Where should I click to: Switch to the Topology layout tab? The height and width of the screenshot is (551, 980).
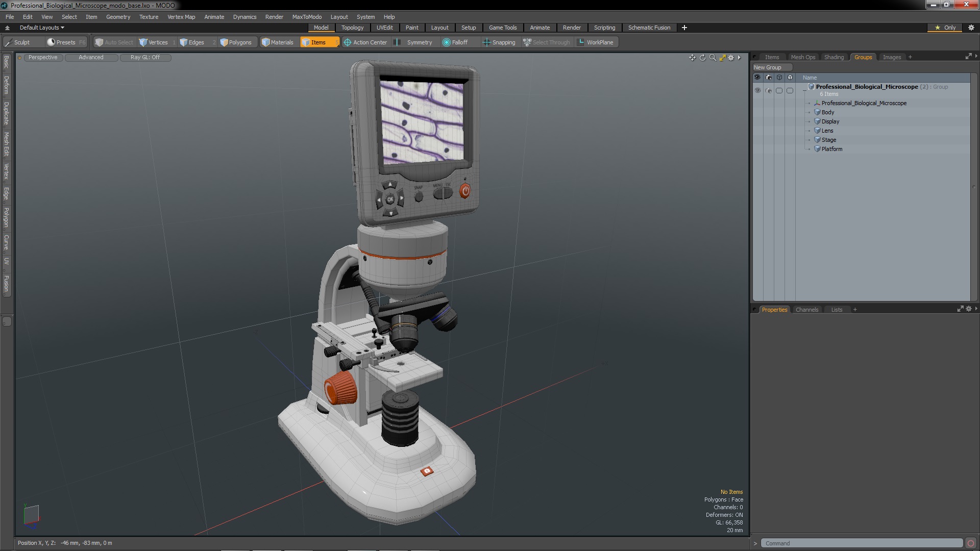click(x=352, y=28)
